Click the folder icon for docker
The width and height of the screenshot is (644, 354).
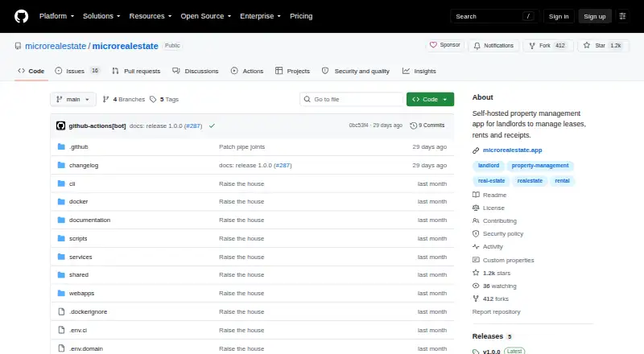[62, 202]
